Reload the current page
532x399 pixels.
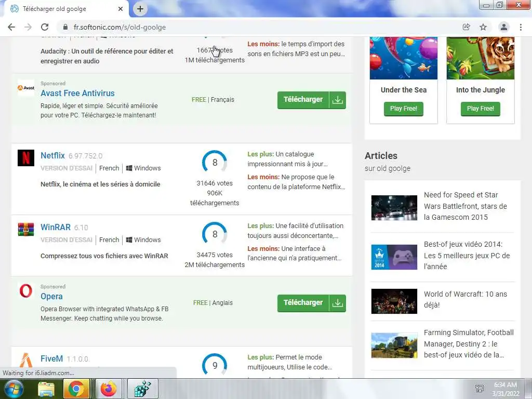tap(45, 27)
